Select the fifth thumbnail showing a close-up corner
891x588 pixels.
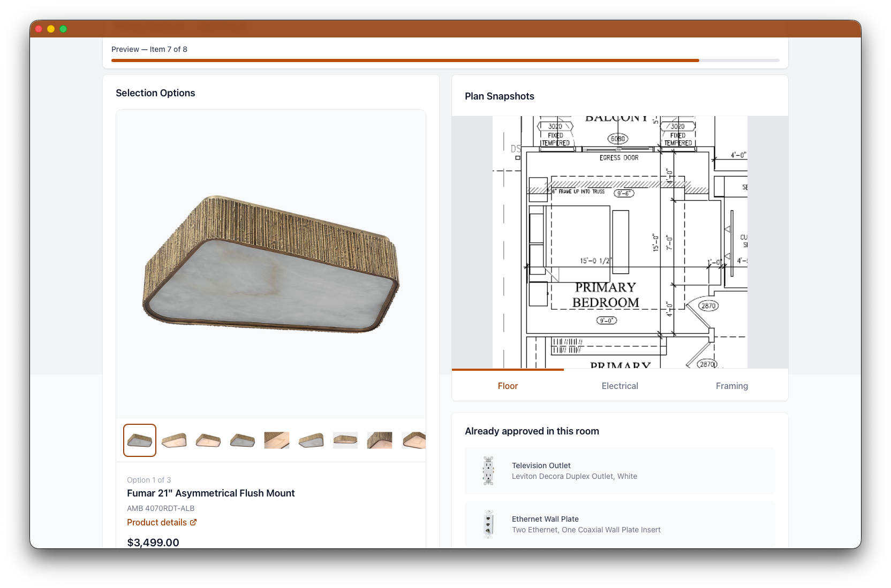click(x=277, y=440)
